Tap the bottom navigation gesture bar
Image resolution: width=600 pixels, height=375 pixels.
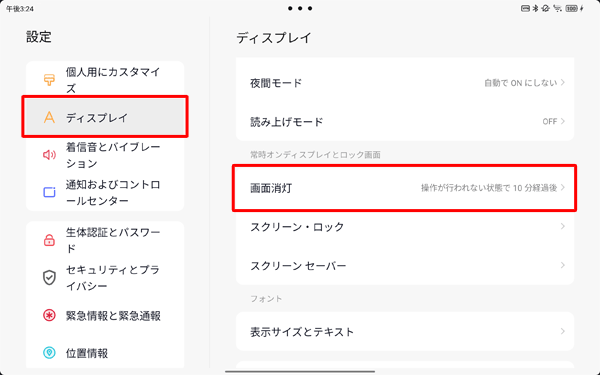(300, 371)
